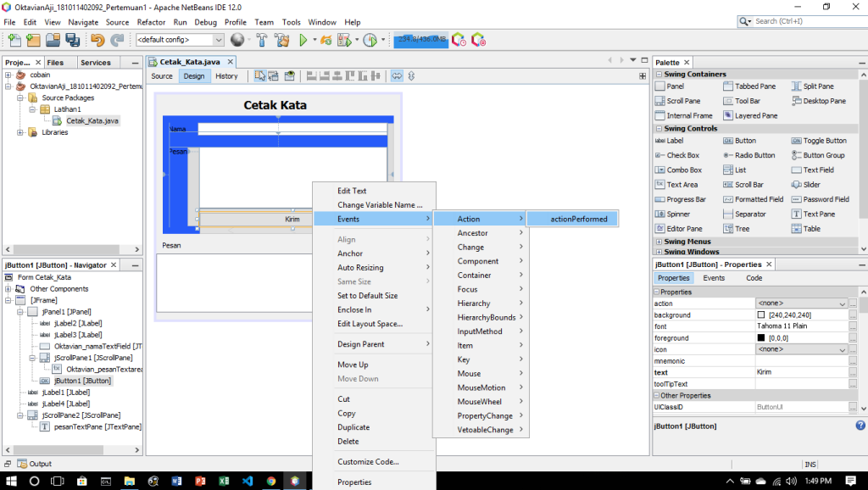Pick the Toggle Button palette component
The height and width of the screenshot is (490, 868).
(820, 141)
